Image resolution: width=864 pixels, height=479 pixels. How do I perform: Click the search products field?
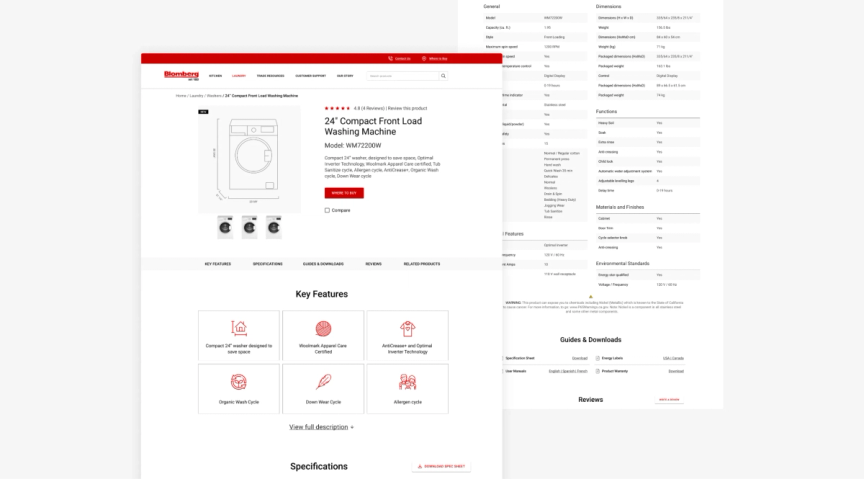pyautogui.click(x=403, y=76)
